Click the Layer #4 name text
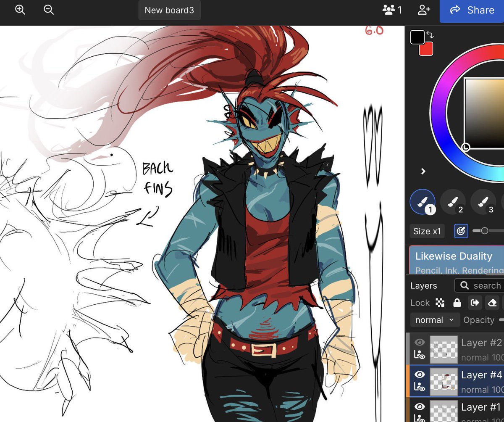This screenshot has width=504, height=422. coord(482,375)
